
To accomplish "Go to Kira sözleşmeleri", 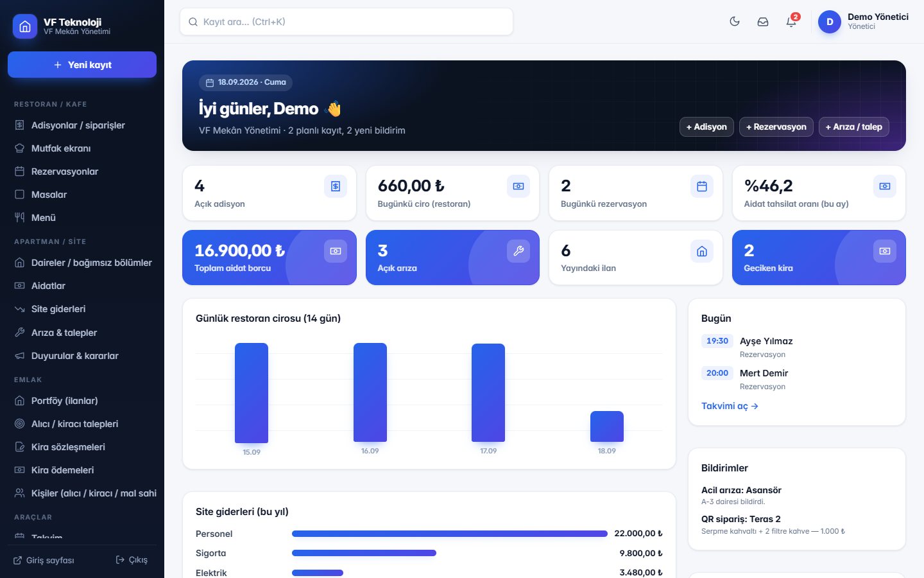I will click(82, 447).
